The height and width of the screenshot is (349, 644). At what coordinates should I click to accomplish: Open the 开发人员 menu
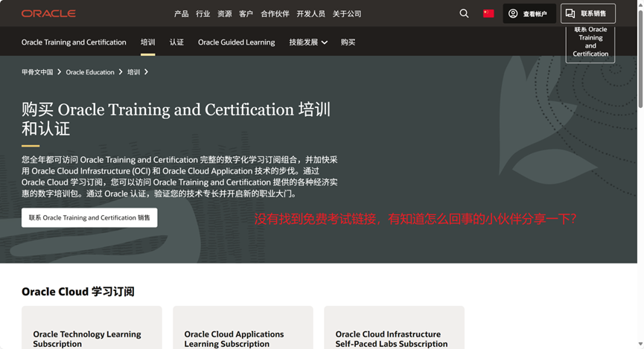[x=311, y=14]
